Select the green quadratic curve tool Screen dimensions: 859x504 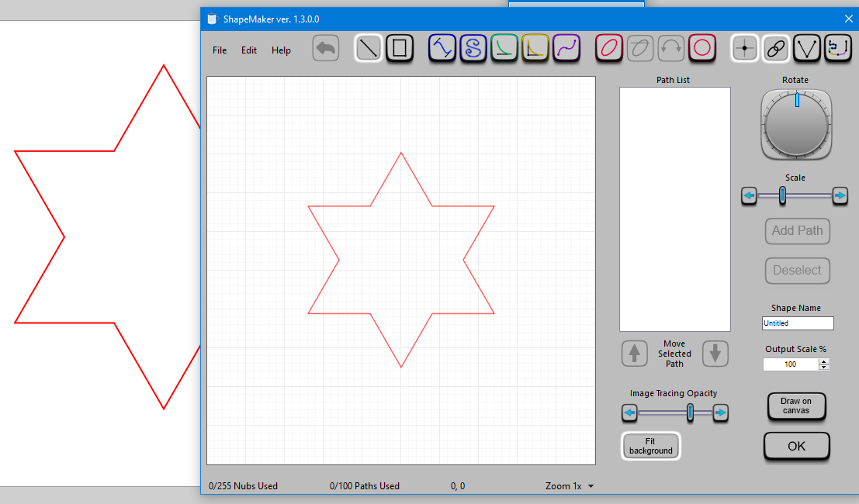click(504, 48)
